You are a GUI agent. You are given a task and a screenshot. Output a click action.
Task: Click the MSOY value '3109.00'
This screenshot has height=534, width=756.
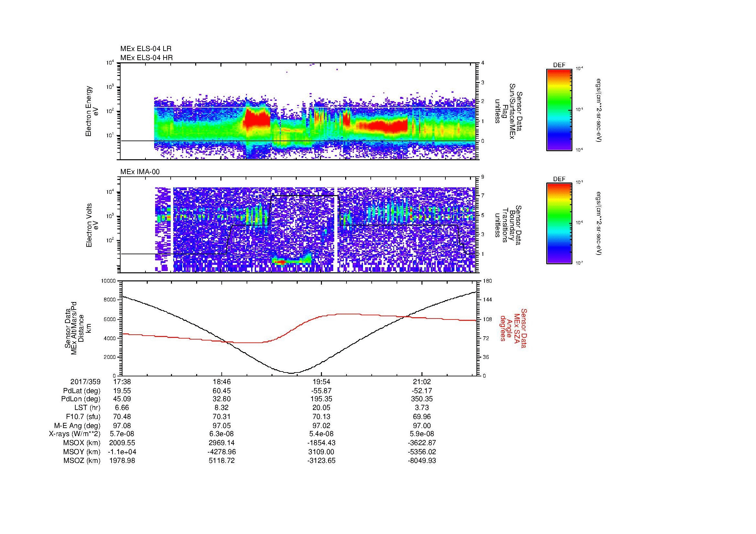coord(321,452)
